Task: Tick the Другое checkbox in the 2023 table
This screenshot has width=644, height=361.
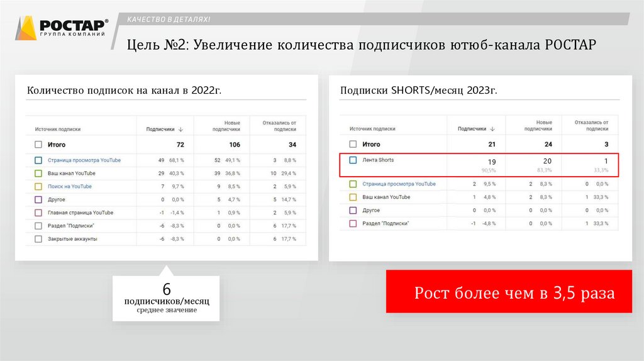Action: [353, 210]
